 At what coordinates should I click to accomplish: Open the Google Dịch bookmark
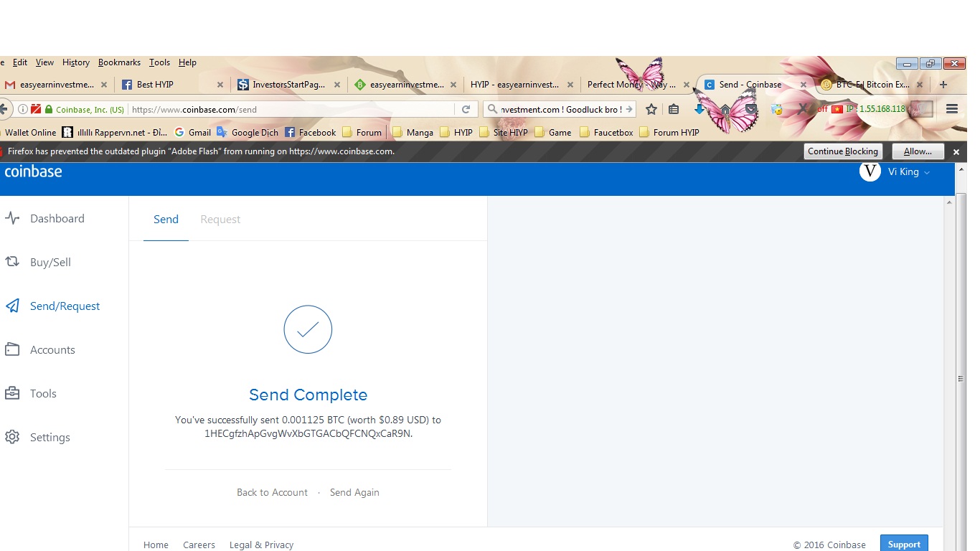(x=248, y=132)
